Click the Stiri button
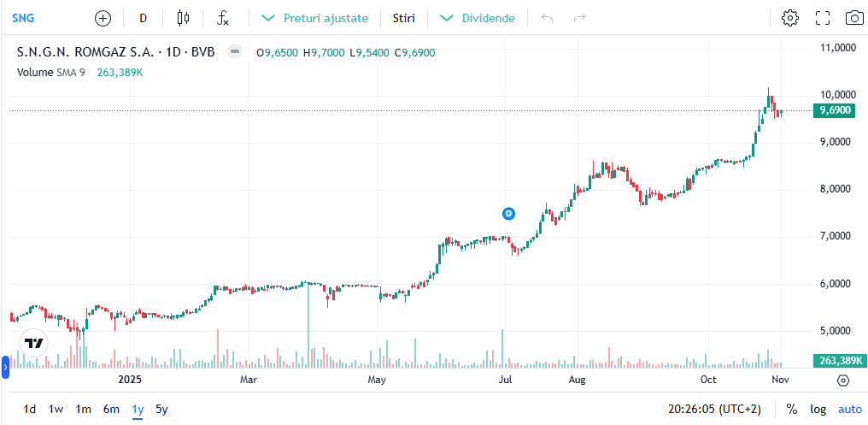This screenshot has width=868, height=425. [x=404, y=18]
